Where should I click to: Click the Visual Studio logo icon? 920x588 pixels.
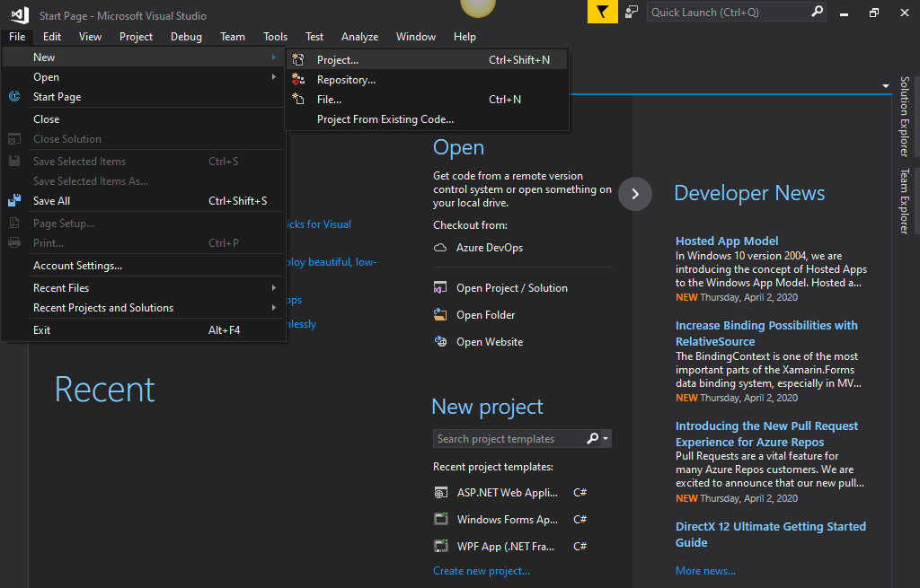(x=20, y=15)
